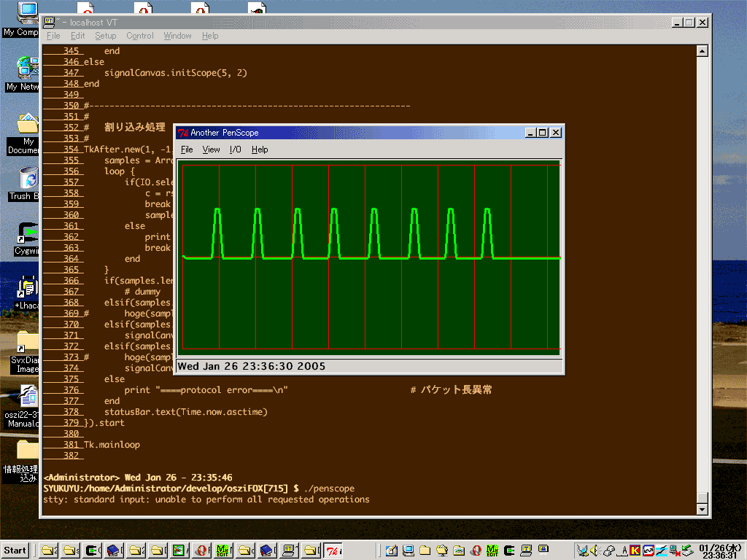
Task: Open the My Documents folder icon
Action: [x=27, y=122]
